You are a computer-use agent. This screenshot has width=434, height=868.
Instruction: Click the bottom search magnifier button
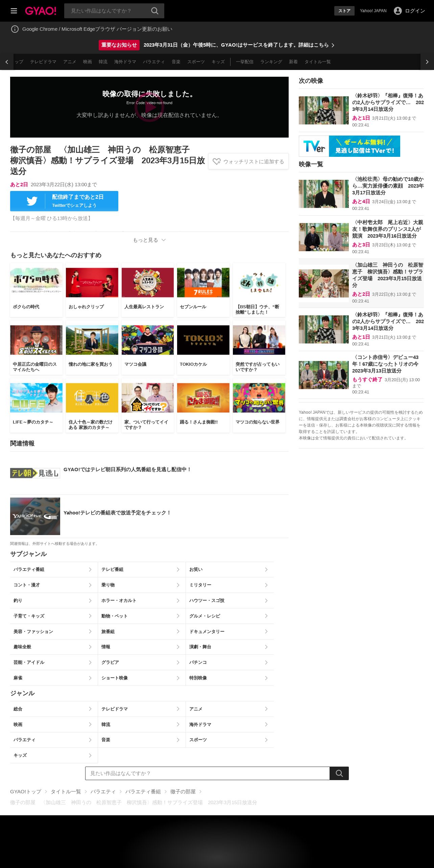point(339,773)
